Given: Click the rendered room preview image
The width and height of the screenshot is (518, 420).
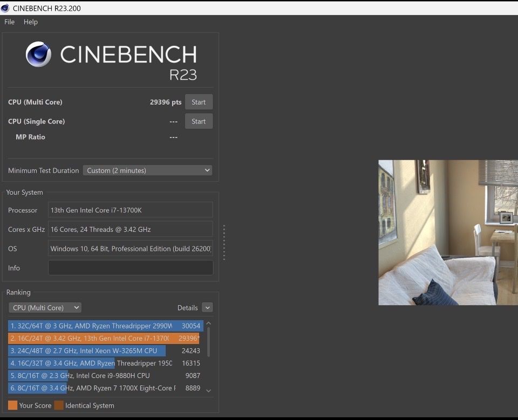Looking at the screenshot, I should coord(448,232).
